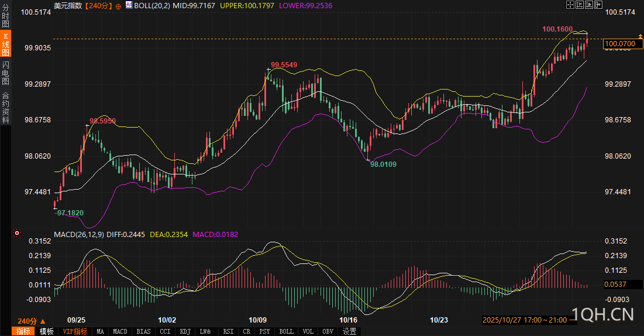This screenshot has height=336, width=644.
Task: Toggle the RSI indicator
Action: [228, 331]
